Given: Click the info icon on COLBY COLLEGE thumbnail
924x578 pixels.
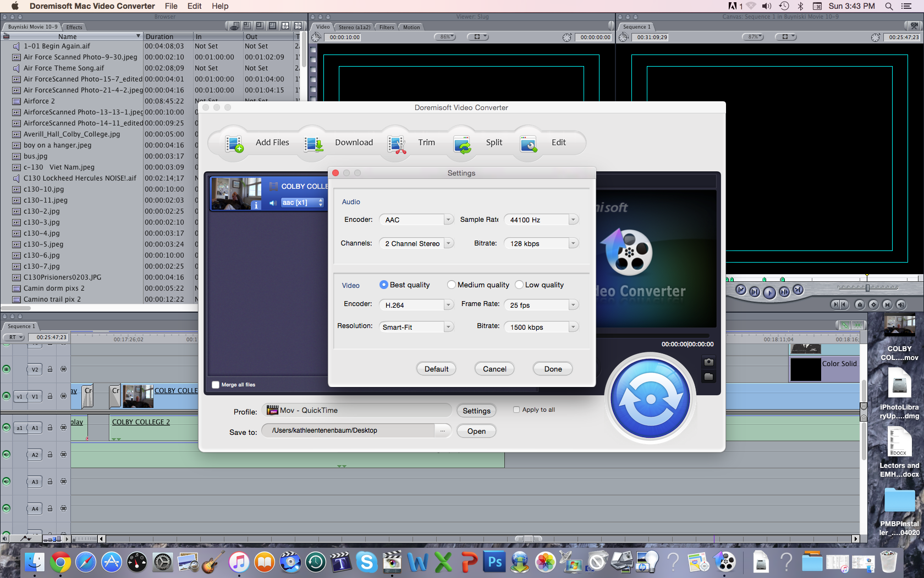Looking at the screenshot, I should click(x=256, y=205).
